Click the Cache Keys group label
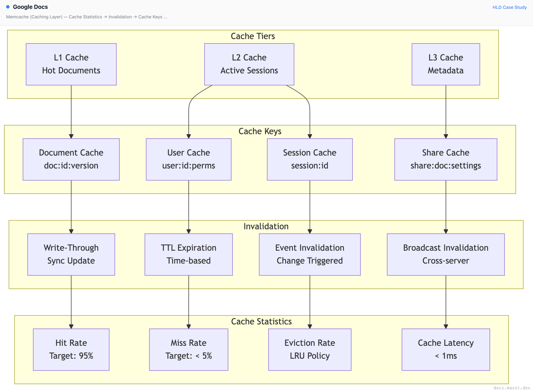The height and width of the screenshot is (392, 533). pos(260,131)
